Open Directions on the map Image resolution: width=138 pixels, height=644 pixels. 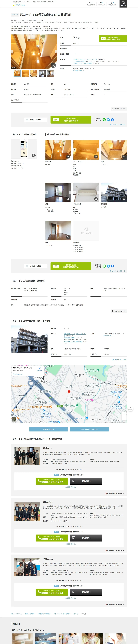40,369
